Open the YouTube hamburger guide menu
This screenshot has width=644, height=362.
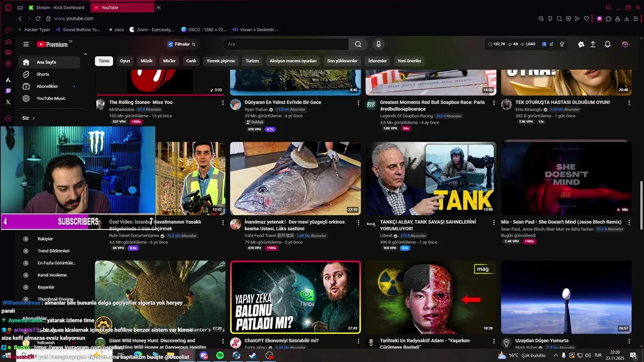click(26, 44)
